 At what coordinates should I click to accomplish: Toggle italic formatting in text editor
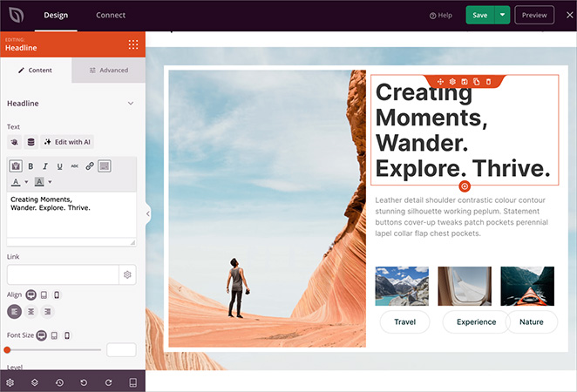point(45,166)
